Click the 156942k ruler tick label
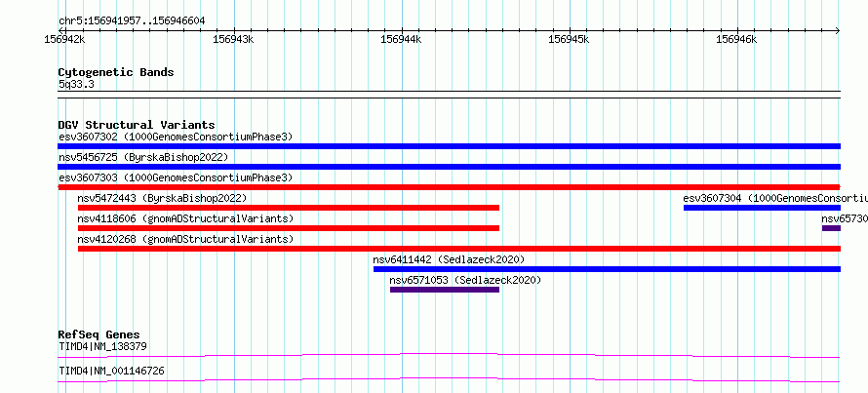The height and width of the screenshot is (393, 868). tap(65, 39)
